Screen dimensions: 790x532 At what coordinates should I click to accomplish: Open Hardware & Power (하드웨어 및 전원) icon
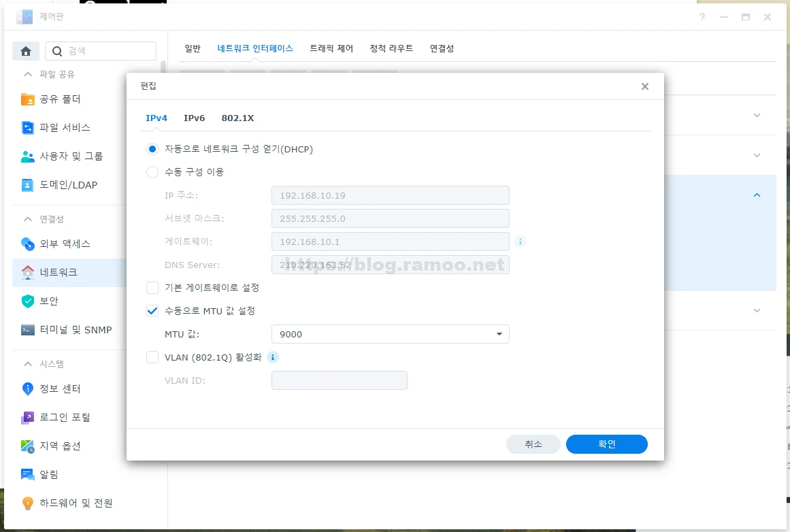point(28,503)
